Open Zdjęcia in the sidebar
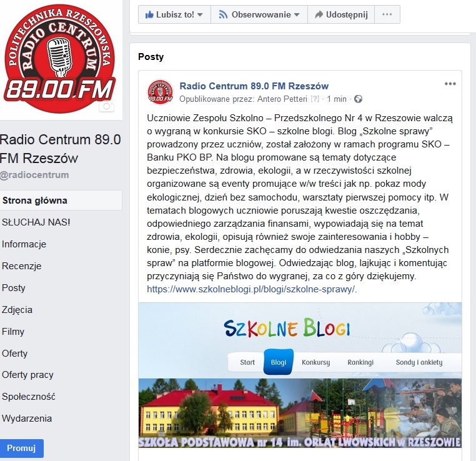This screenshot has height=461, width=476. pyautogui.click(x=17, y=310)
